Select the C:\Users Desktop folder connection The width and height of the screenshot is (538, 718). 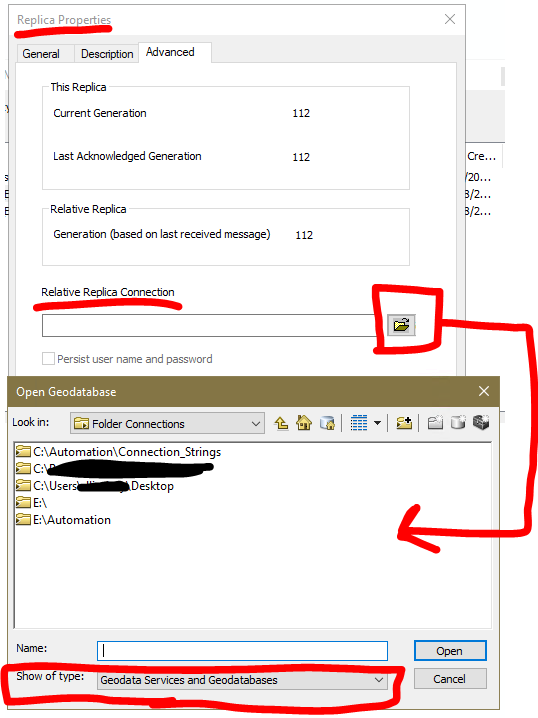[x=95, y=486]
